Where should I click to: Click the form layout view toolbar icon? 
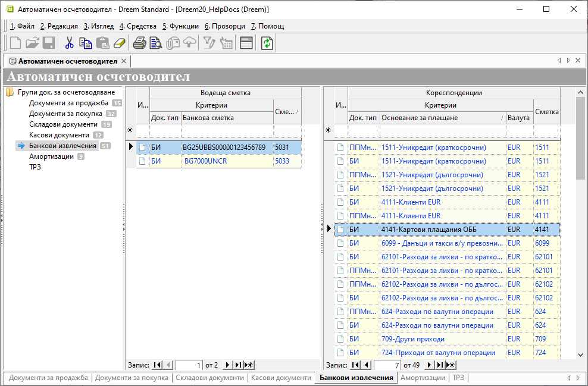[246, 43]
